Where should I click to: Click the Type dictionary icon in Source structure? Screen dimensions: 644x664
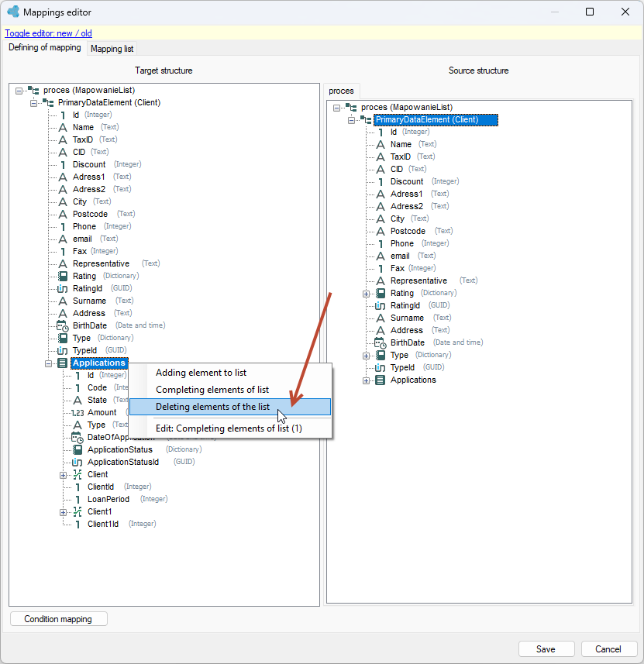pos(381,356)
